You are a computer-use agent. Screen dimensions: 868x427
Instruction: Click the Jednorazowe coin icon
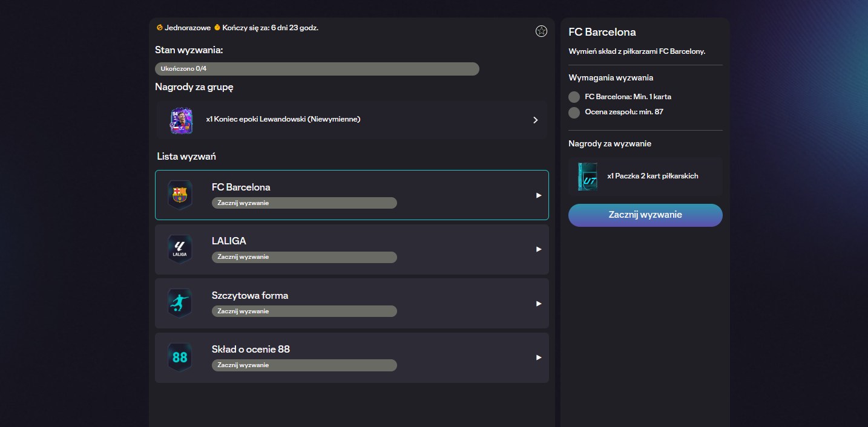click(159, 27)
